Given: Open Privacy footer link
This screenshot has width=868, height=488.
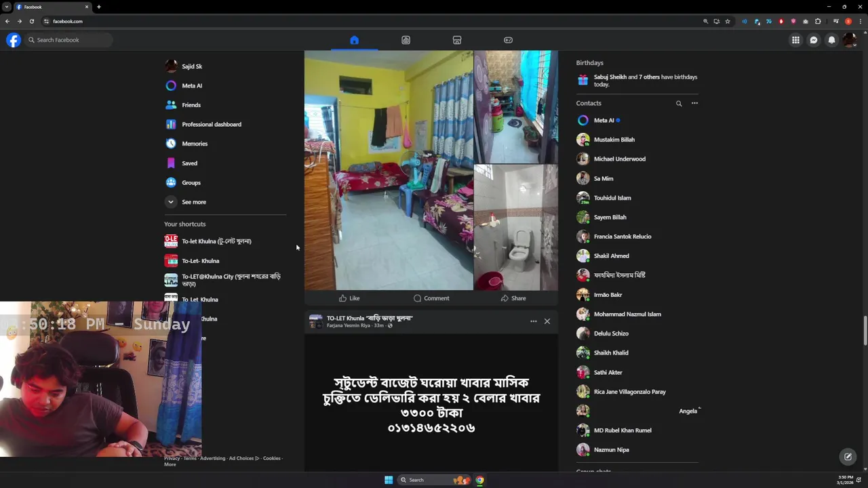Looking at the screenshot, I should (172, 458).
